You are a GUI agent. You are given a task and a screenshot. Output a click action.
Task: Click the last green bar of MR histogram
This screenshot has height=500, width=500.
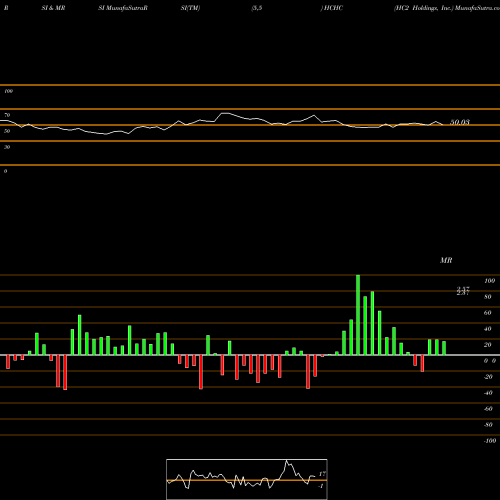click(444, 348)
